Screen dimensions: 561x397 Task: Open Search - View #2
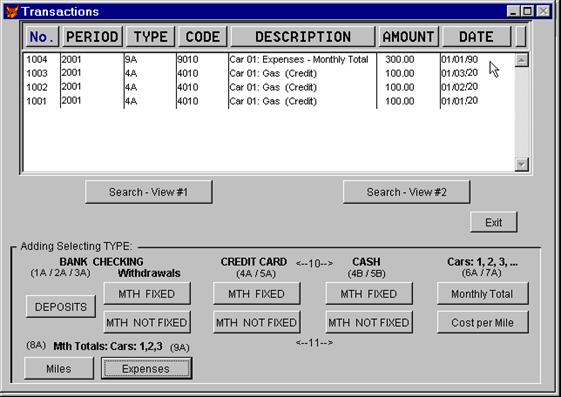pyautogui.click(x=406, y=192)
